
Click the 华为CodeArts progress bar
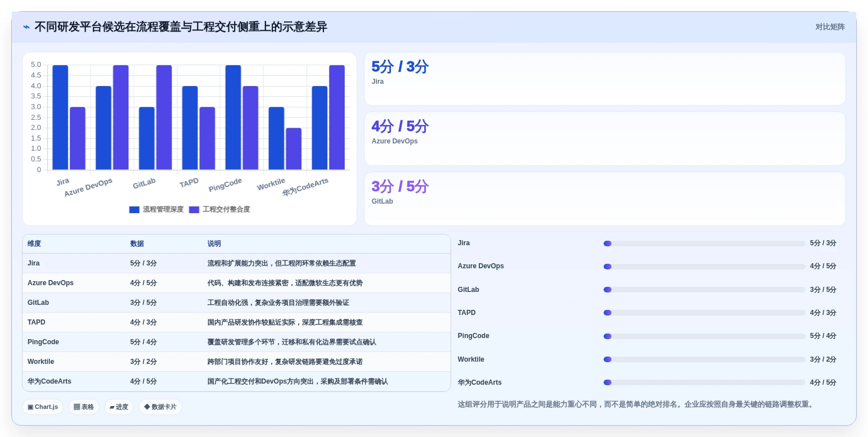pos(704,382)
